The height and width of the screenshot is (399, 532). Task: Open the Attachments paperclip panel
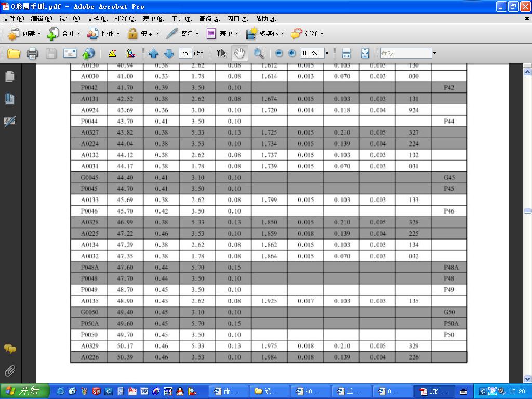tap(10, 371)
